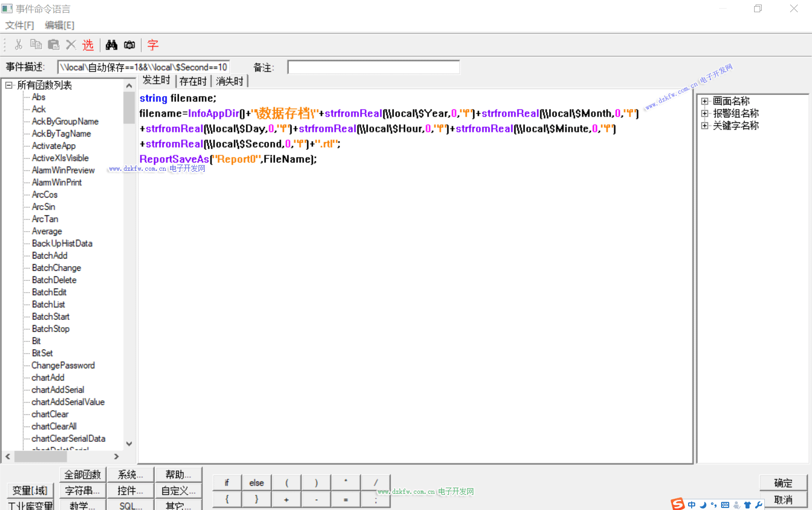This screenshot has height=510, width=812.
Task: Click the replace icon next to binoculars
Action: point(129,45)
